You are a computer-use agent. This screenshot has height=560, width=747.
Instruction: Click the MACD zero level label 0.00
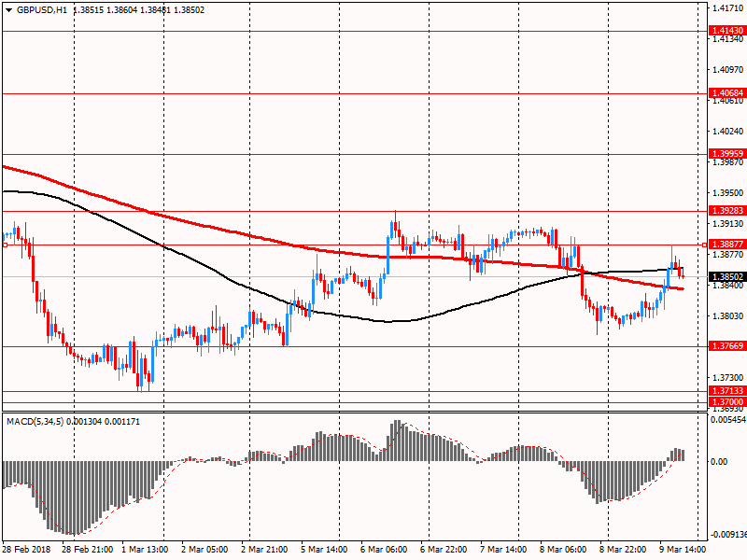pyautogui.click(x=719, y=461)
